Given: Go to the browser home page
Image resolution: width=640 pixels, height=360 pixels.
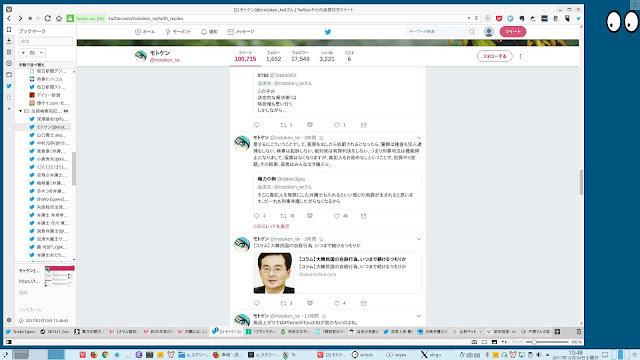Looking at the screenshot, I should 59,18.
